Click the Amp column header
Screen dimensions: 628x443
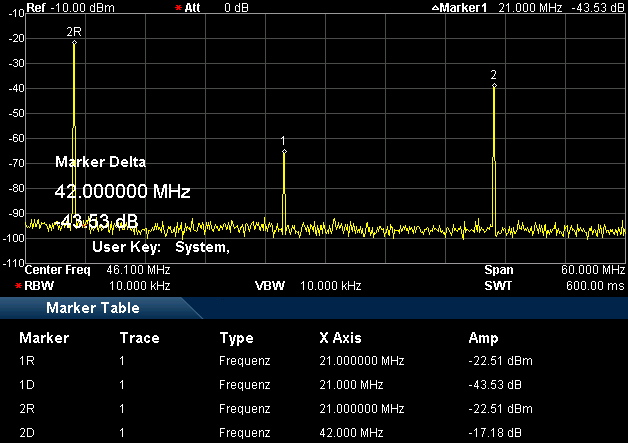(x=482, y=338)
